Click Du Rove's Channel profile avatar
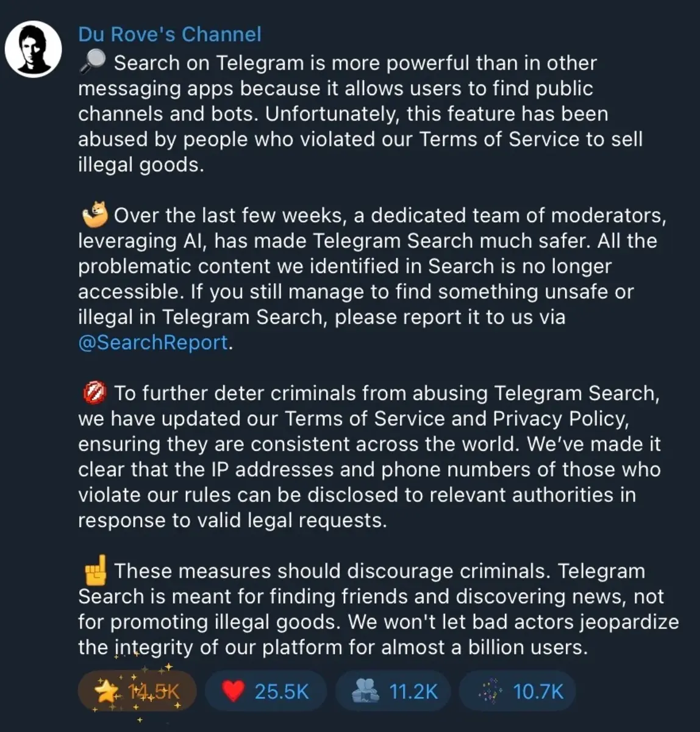700x732 pixels. [34, 49]
